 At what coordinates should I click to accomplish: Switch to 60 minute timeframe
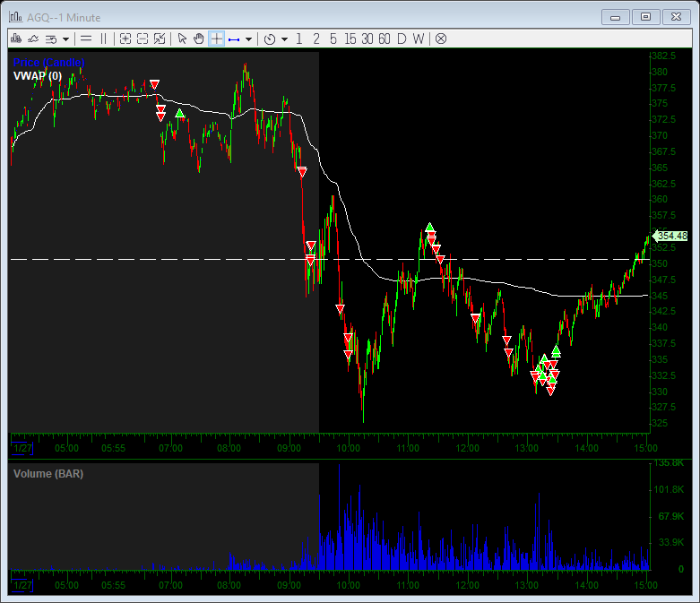point(384,39)
